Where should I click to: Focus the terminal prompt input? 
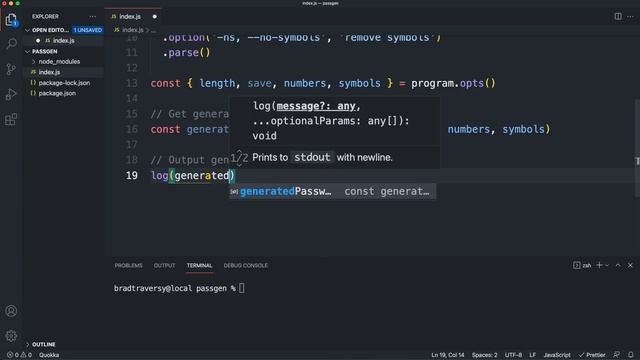[242, 288]
